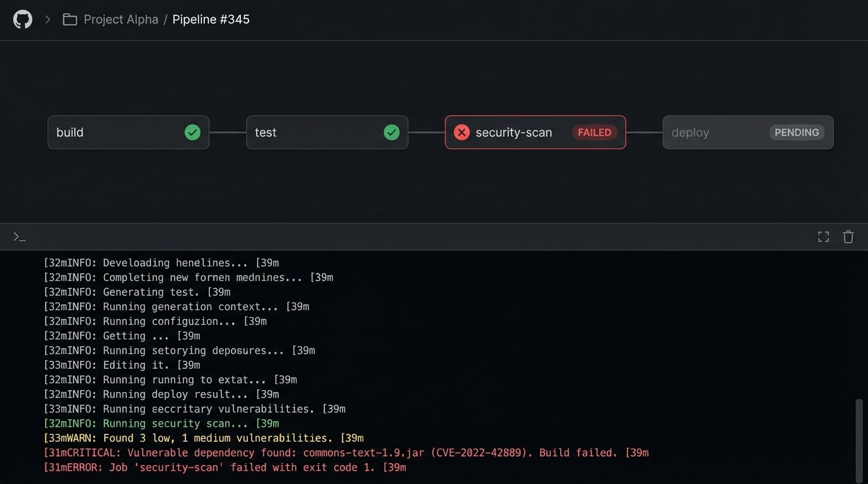Viewport: 868px width, 484px height.
Task: Click the breadcrumb chevron after the GitHub logo
Action: (47, 20)
